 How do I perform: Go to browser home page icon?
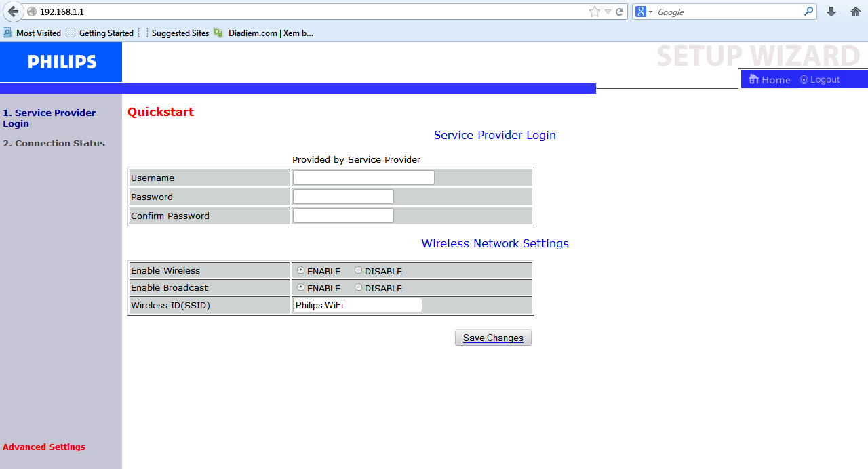(x=856, y=12)
